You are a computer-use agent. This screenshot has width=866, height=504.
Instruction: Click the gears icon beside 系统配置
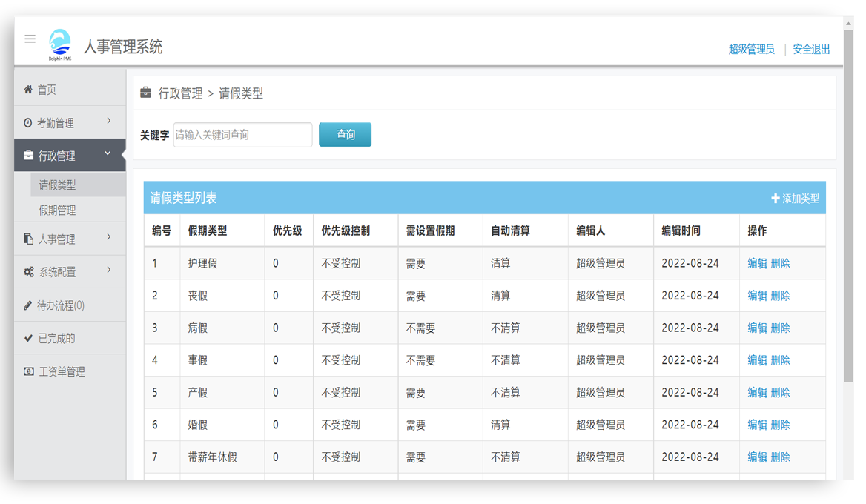pyautogui.click(x=28, y=271)
